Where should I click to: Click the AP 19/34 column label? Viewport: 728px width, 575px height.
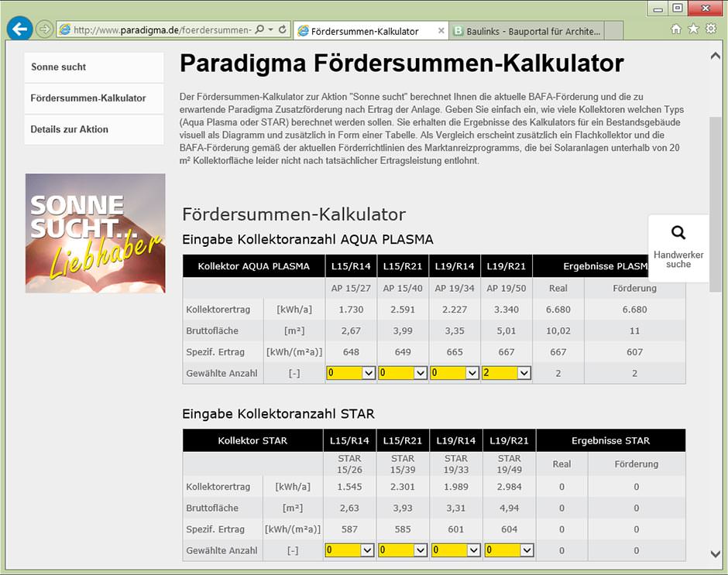point(455,288)
